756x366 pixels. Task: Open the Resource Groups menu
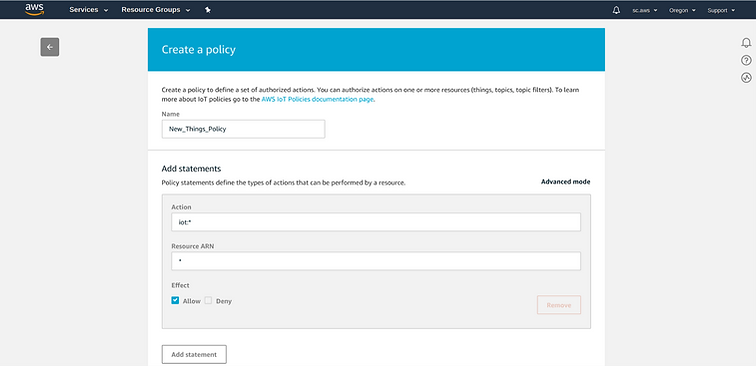click(155, 10)
